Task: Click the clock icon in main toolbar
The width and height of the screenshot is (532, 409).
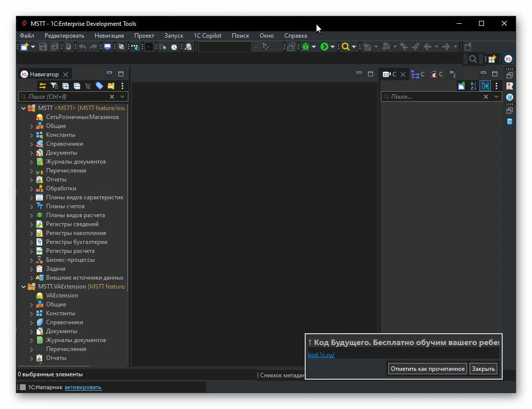Action: [174, 47]
